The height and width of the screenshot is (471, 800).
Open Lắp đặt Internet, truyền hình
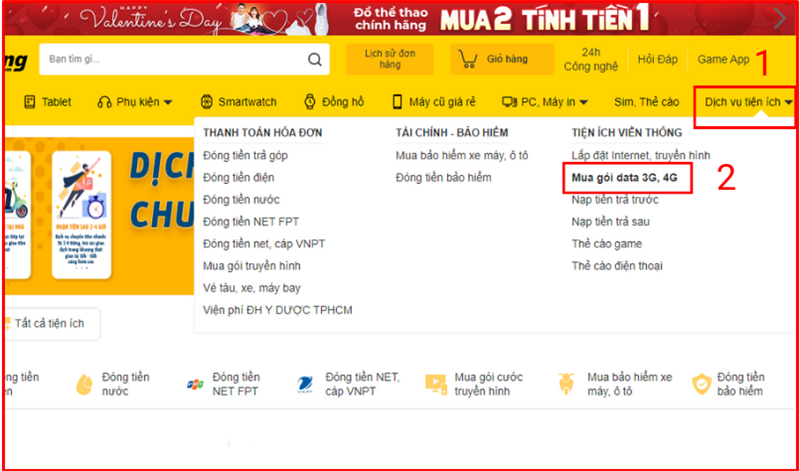tap(641, 155)
